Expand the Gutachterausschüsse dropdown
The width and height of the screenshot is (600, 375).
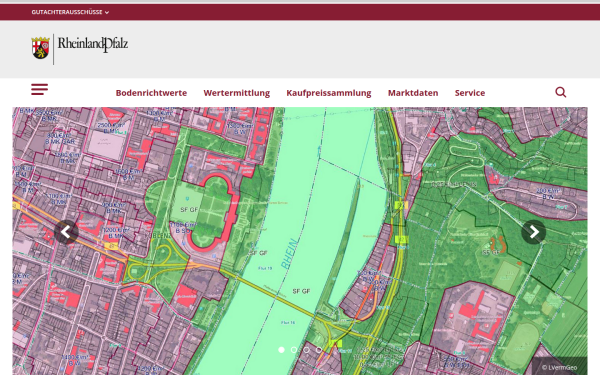(x=70, y=12)
